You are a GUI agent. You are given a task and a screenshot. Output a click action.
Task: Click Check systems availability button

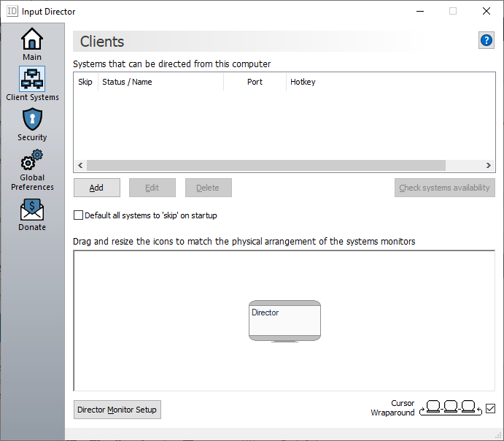[x=444, y=188]
